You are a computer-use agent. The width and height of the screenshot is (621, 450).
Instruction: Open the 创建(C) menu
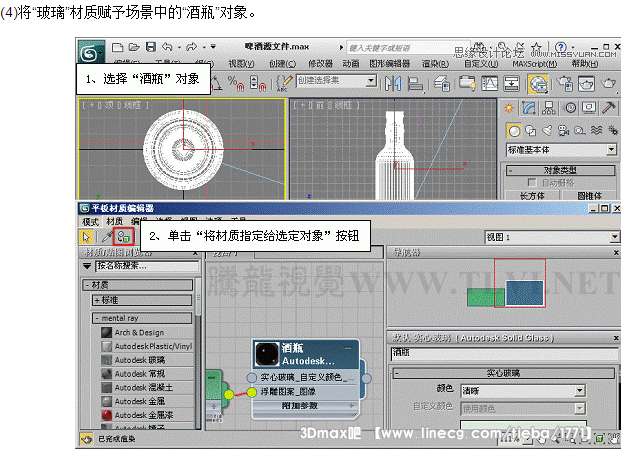[x=283, y=63]
